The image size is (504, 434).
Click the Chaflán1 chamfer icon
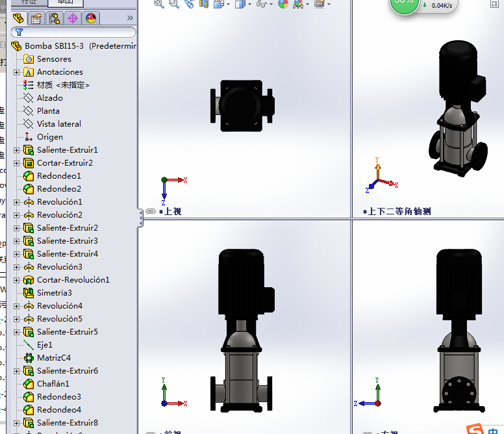click(x=29, y=384)
